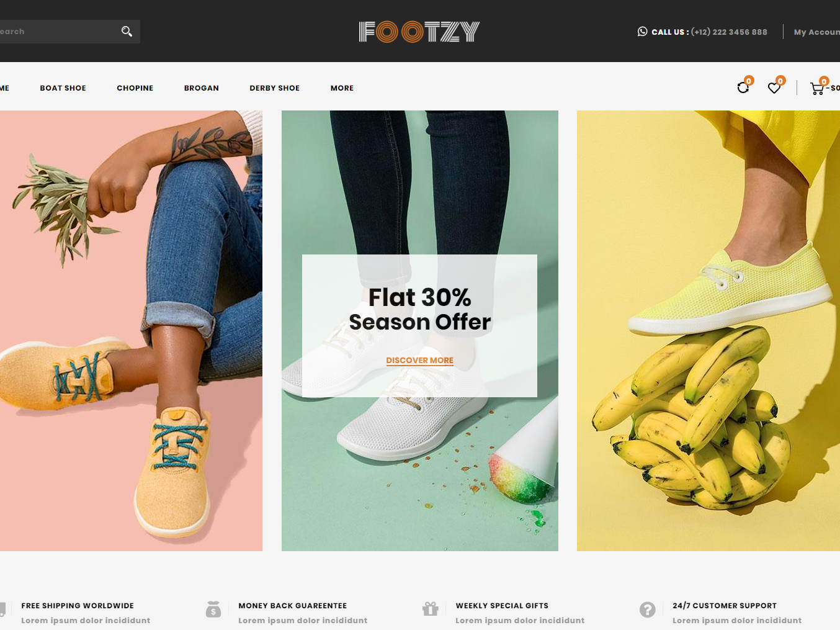
Task: Open the compare refresh icon
Action: coord(743,88)
